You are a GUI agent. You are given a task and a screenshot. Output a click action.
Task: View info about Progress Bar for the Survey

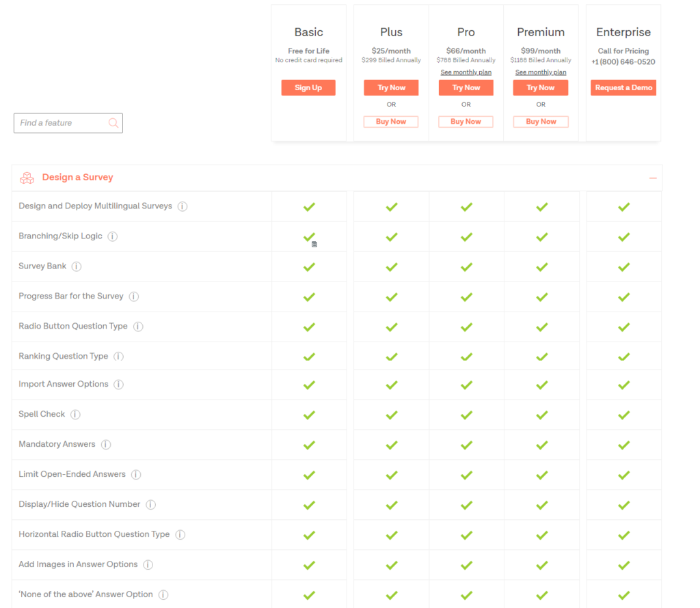tap(133, 296)
